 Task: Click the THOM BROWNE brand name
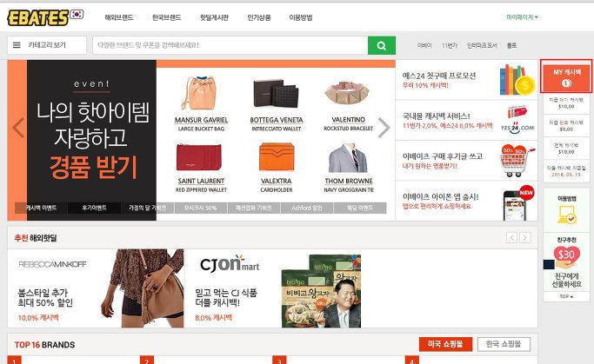coord(349,181)
